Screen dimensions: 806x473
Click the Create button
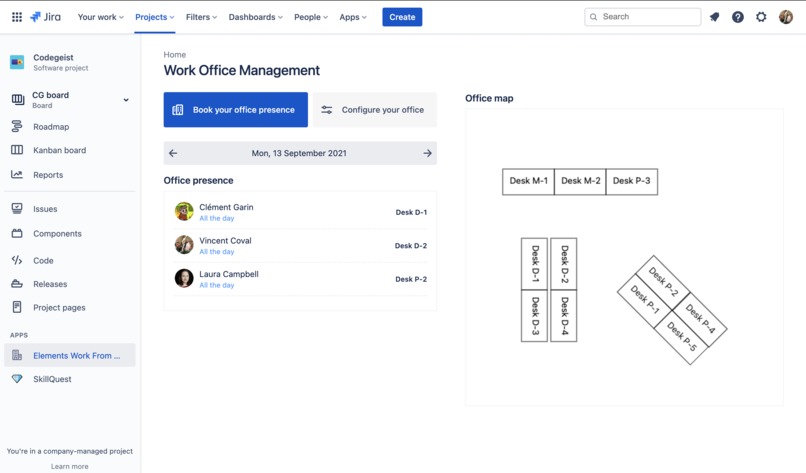(x=402, y=17)
